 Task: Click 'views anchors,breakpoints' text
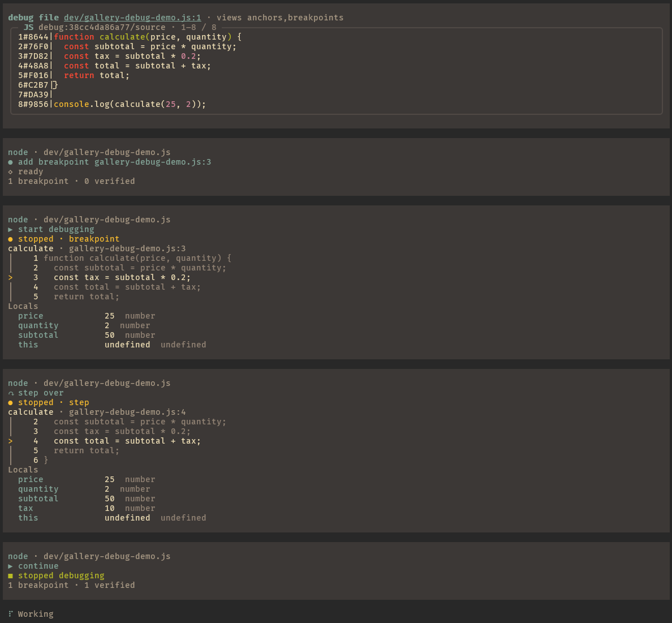[x=280, y=18]
